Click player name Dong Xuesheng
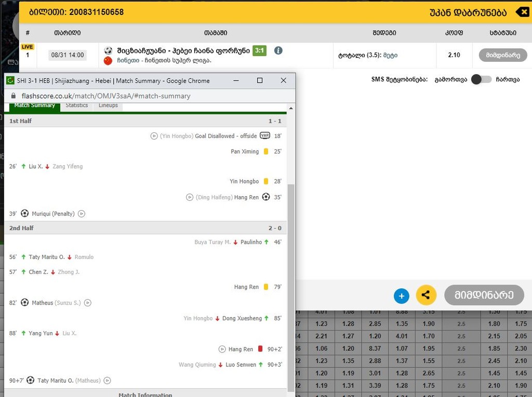Viewport: 532px width, 397px height. 242,318
